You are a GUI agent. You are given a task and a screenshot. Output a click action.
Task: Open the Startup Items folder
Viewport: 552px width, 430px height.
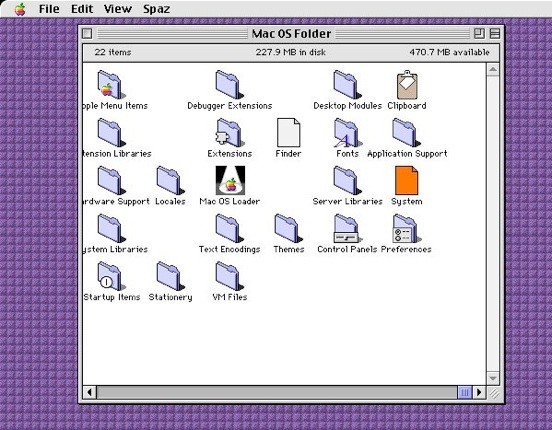(111, 276)
